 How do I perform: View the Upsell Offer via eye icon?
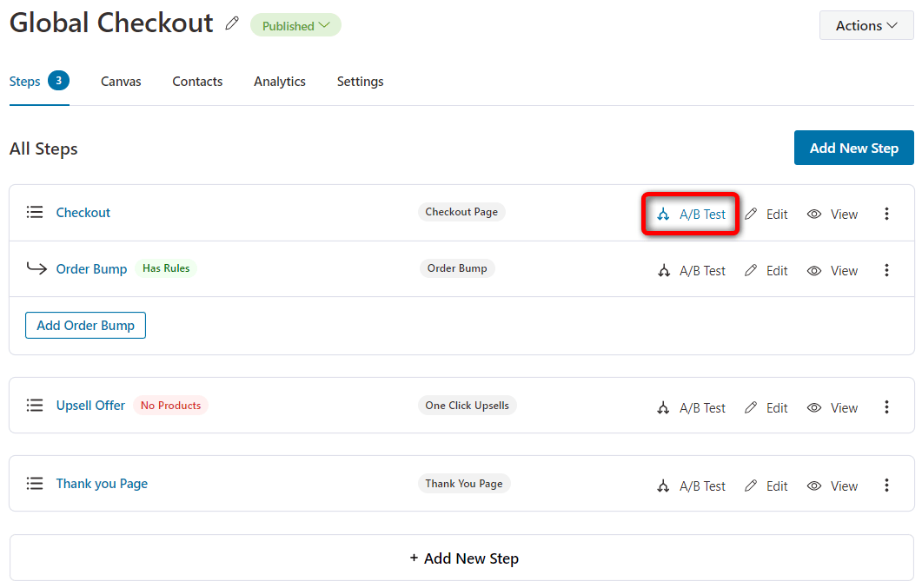pyautogui.click(x=813, y=407)
